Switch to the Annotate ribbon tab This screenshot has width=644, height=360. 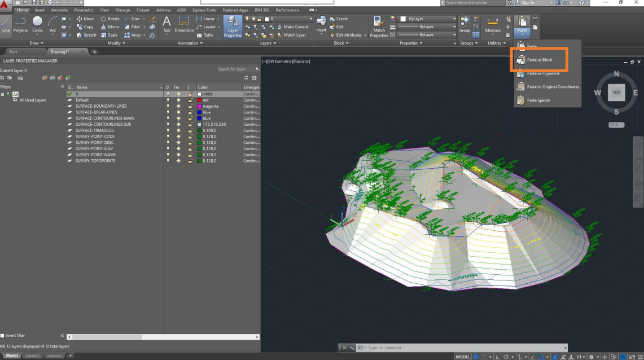pyautogui.click(x=59, y=10)
